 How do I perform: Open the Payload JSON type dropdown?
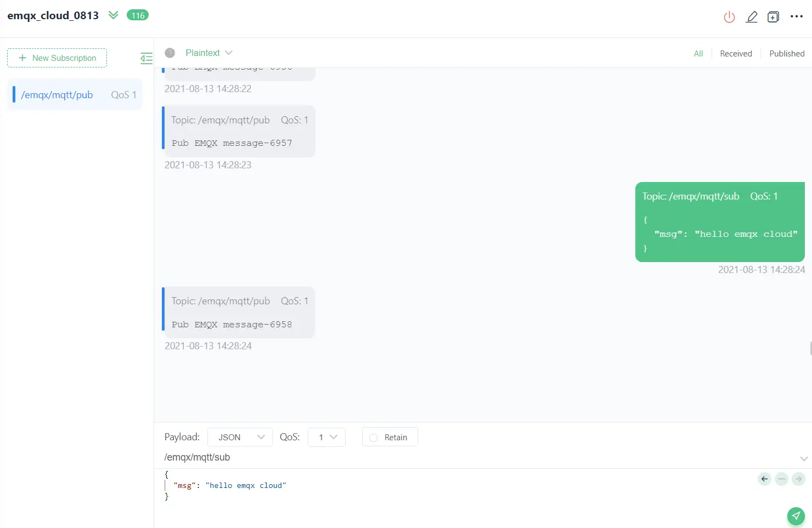point(240,437)
